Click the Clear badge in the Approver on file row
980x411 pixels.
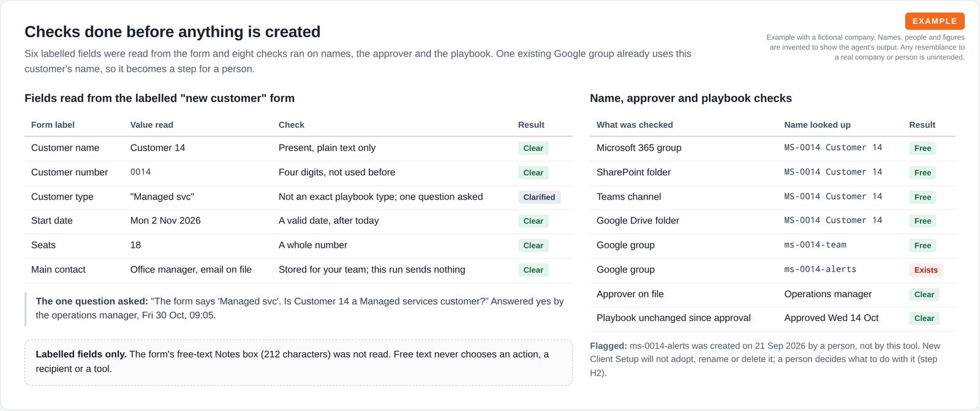(x=924, y=295)
